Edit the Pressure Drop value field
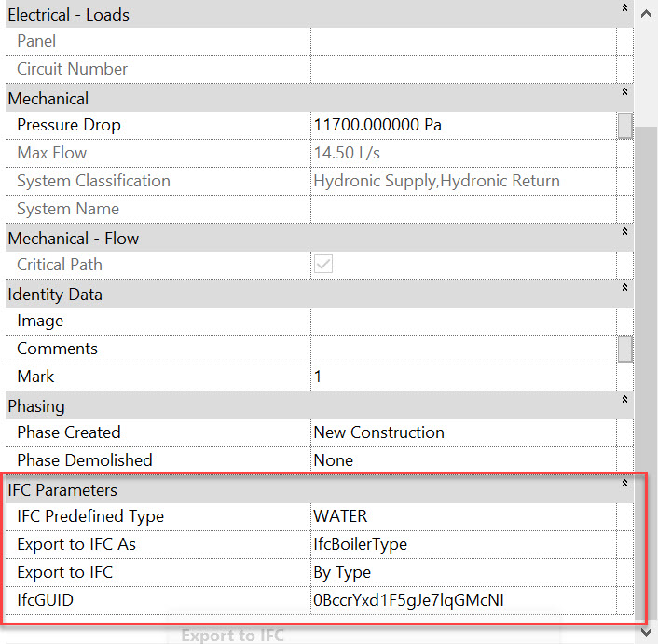658x644 pixels. [462, 125]
